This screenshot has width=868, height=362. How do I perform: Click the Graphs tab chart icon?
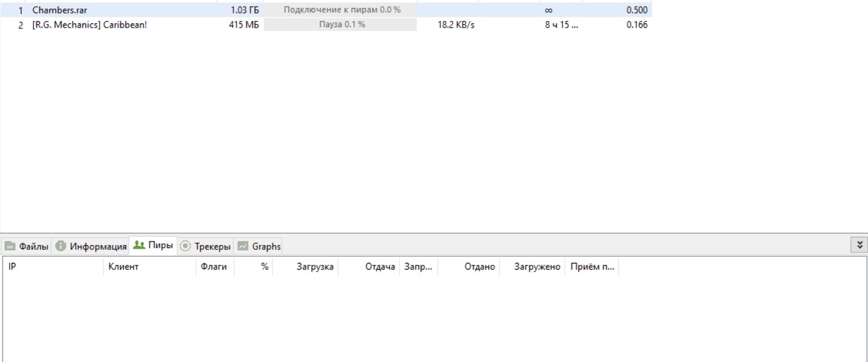pyautogui.click(x=243, y=246)
